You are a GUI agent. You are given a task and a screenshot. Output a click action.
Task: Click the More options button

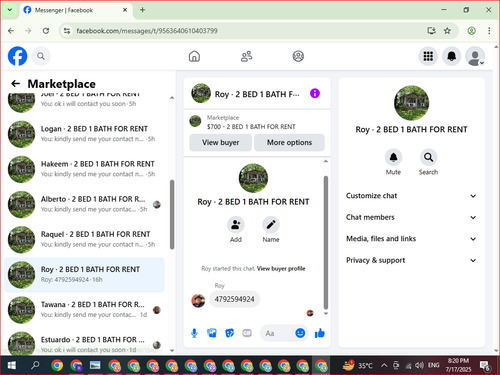289,142
